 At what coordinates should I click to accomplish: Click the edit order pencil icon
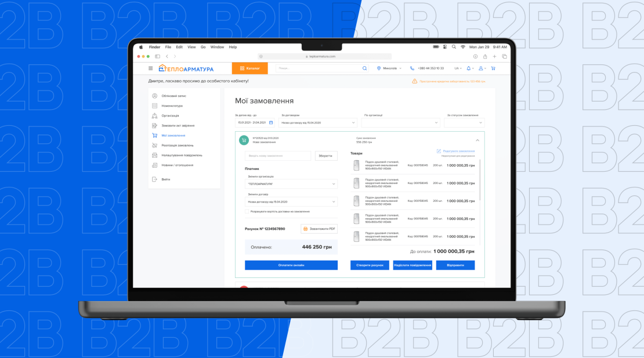coord(439,151)
